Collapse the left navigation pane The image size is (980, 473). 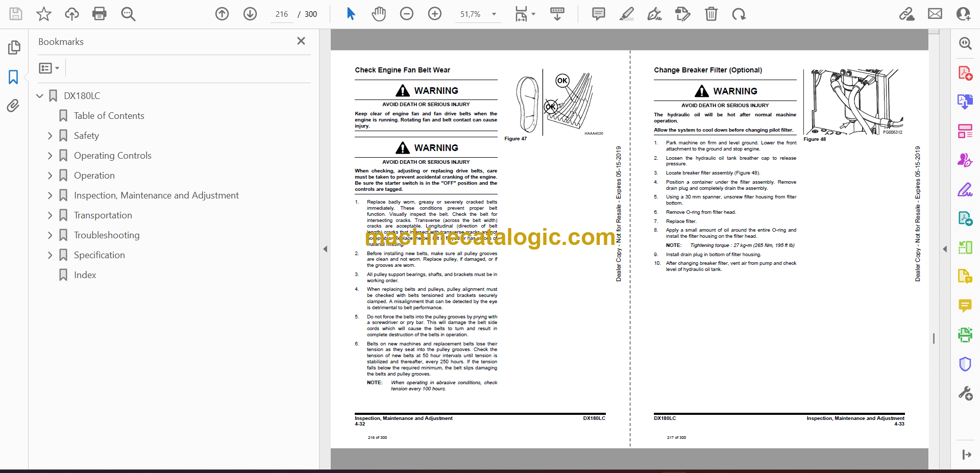[x=325, y=249]
